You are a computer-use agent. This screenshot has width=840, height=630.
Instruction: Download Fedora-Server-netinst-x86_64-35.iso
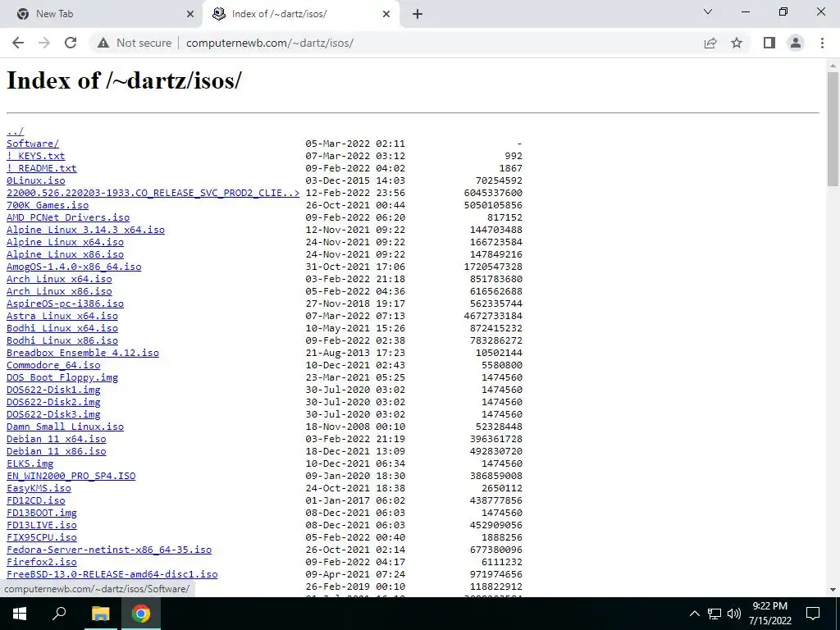[x=109, y=550]
